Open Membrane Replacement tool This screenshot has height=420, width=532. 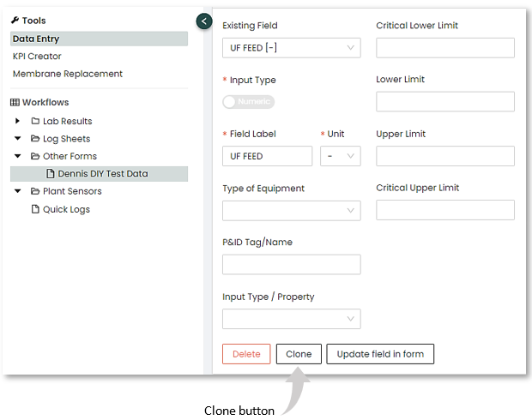(x=67, y=74)
